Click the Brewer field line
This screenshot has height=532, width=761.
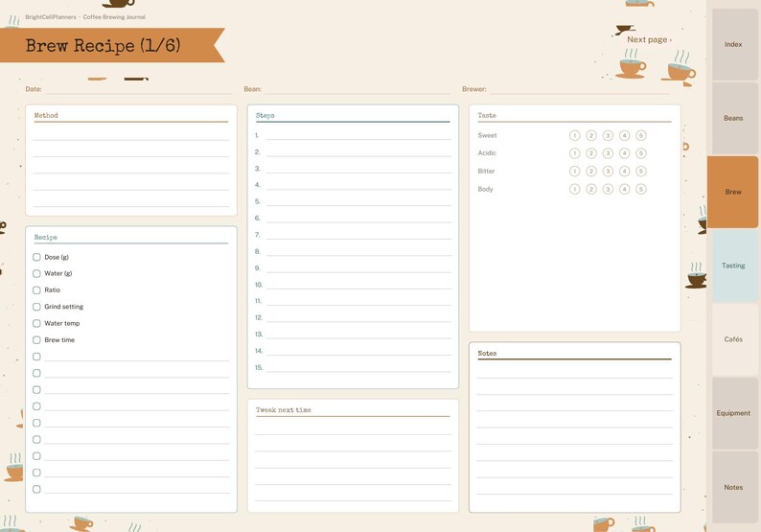pyautogui.click(x=580, y=89)
